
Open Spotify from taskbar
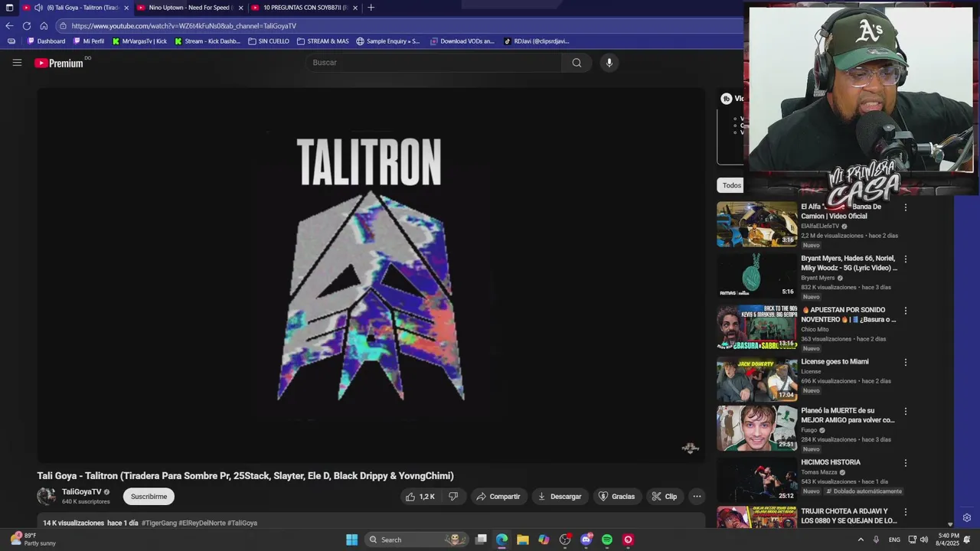coord(607,540)
